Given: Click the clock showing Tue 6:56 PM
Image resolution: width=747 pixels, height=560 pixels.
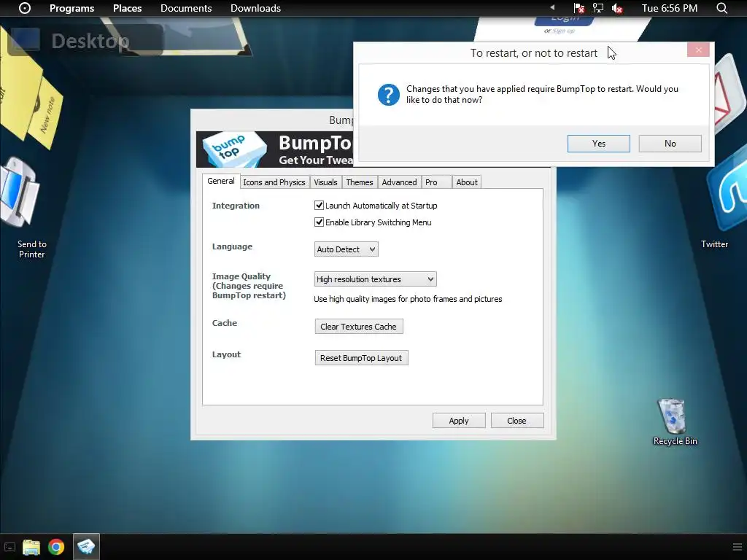Looking at the screenshot, I should (x=670, y=8).
